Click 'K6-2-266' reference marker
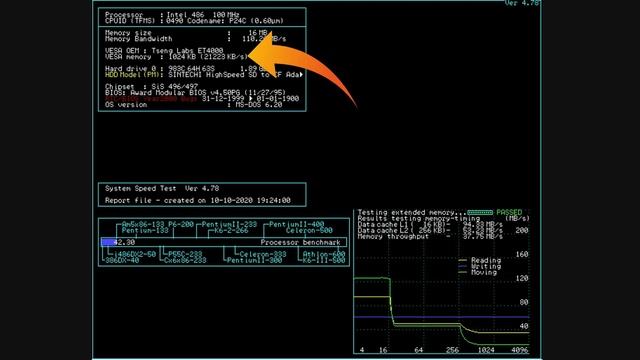 231,231
